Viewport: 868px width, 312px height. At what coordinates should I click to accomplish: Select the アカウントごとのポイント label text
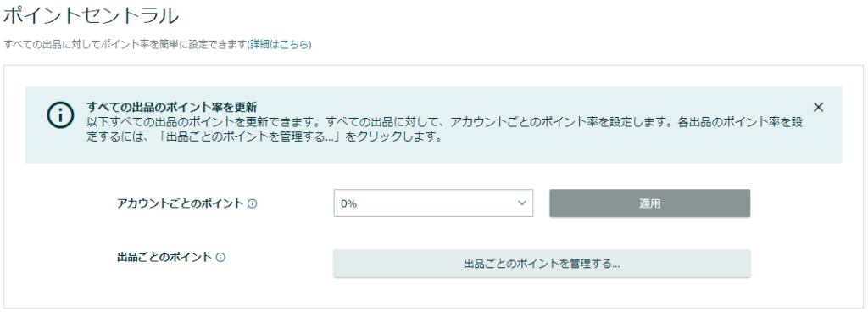tap(181, 203)
